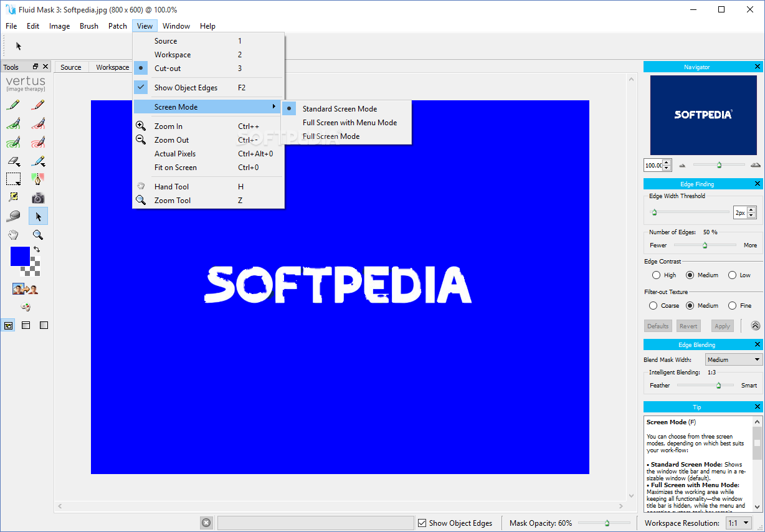Select the pen nib vector tool
This screenshot has height=532, width=765.
(x=38, y=179)
